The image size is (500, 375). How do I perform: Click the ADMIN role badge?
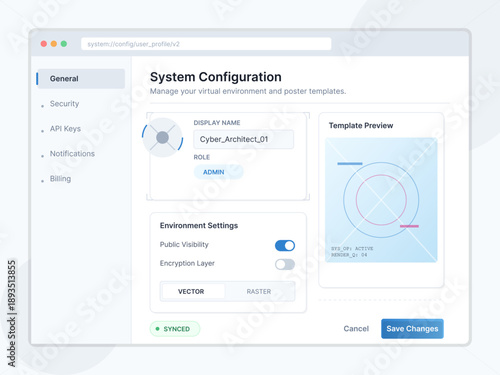pos(218,172)
